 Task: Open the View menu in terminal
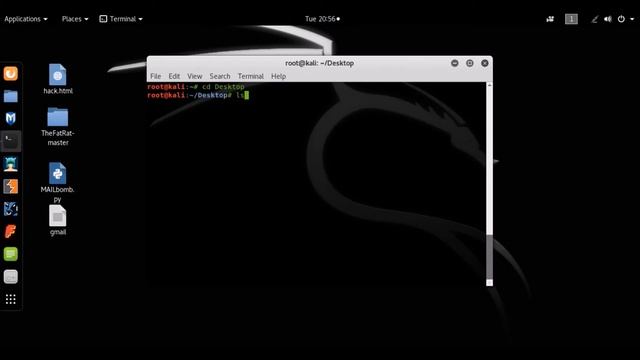click(x=195, y=76)
